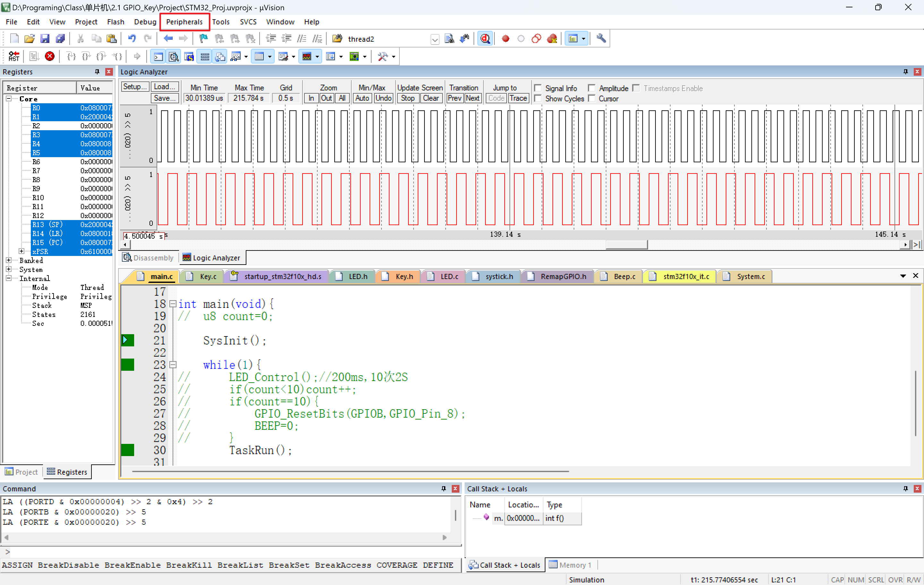924x585 pixels.
Task: Insert a breakpoint with the red dot icon
Action: click(505, 39)
